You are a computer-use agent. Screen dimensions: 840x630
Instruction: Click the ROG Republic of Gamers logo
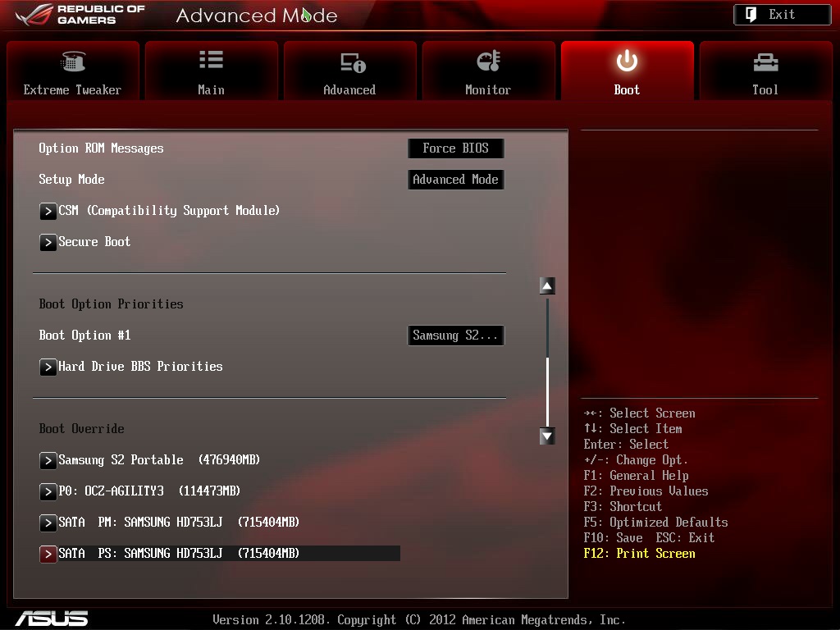tap(80, 15)
